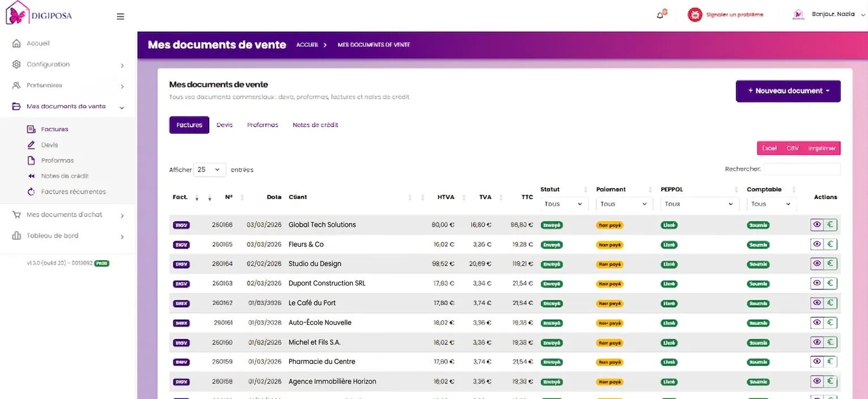The image size is (868, 399).
Task: Select Factures récurrentes recurring icon
Action: [x=32, y=192]
